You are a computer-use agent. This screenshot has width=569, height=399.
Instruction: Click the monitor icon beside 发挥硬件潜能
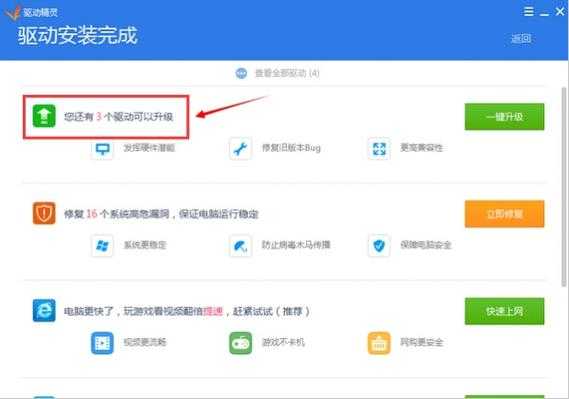(x=102, y=149)
